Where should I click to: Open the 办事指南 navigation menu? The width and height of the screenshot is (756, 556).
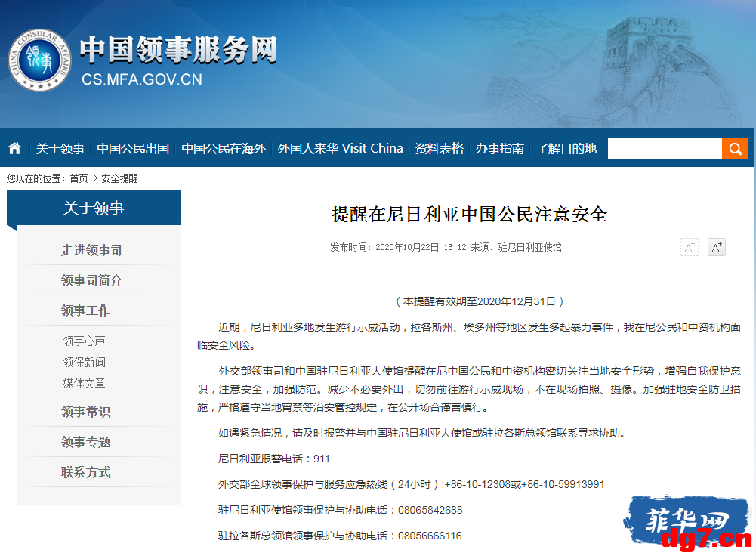(x=499, y=149)
